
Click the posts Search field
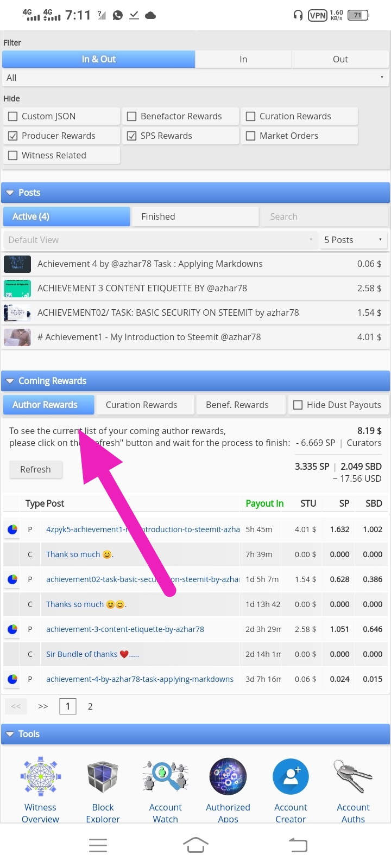324,216
